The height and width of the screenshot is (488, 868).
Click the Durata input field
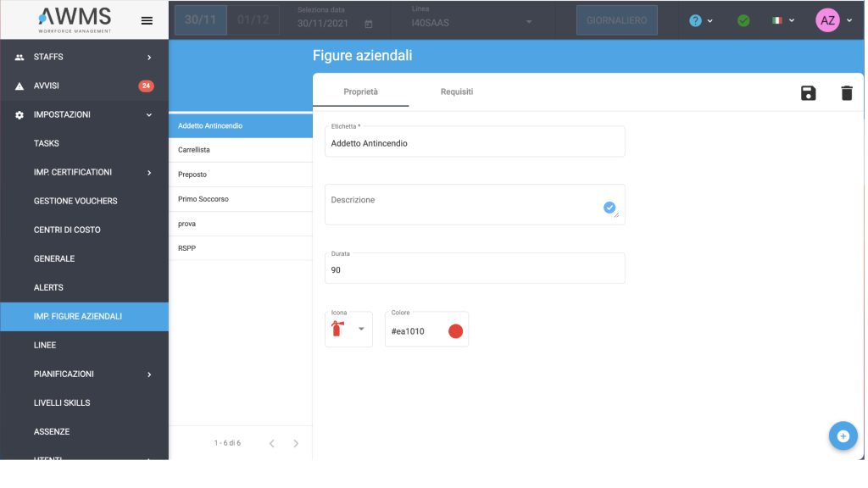(475, 269)
